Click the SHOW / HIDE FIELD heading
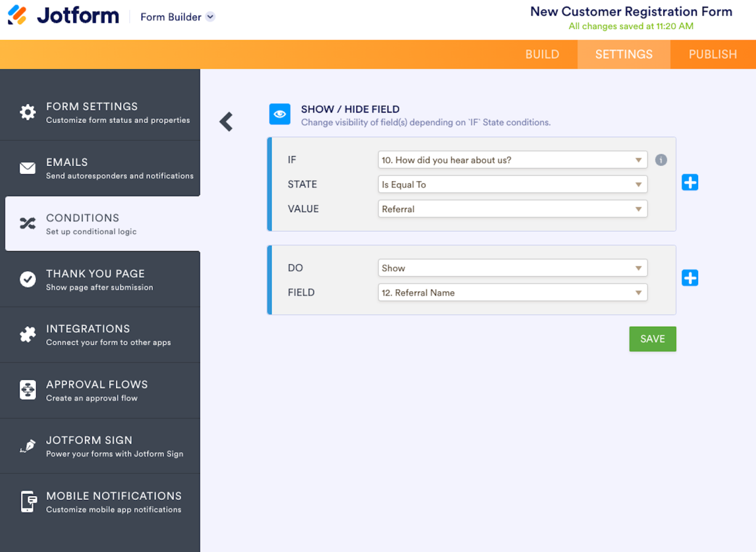Viewport: 756px width, 552px height. tap(350, 109)
